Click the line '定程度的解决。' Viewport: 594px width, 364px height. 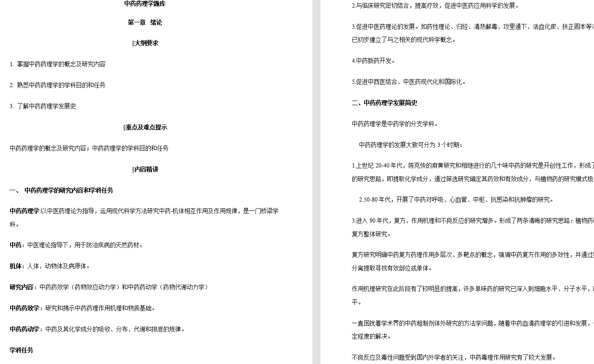point(371,337)
